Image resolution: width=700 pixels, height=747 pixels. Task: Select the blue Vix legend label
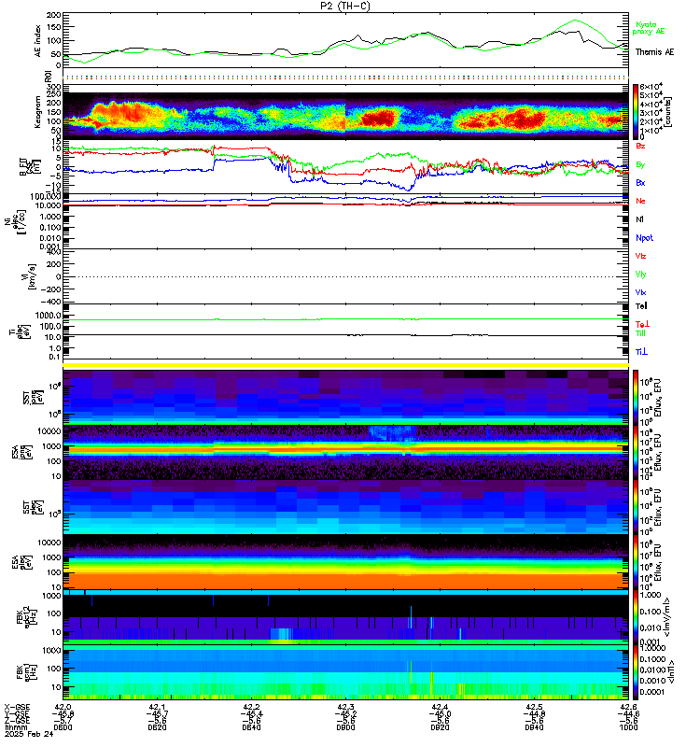(x=640, y=292)
